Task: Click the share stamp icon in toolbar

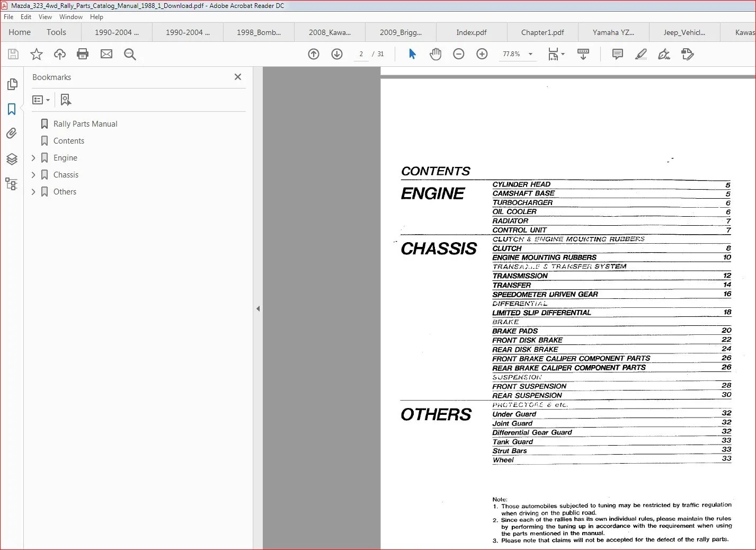Action: pyautogui.click(x=688, y=54)
